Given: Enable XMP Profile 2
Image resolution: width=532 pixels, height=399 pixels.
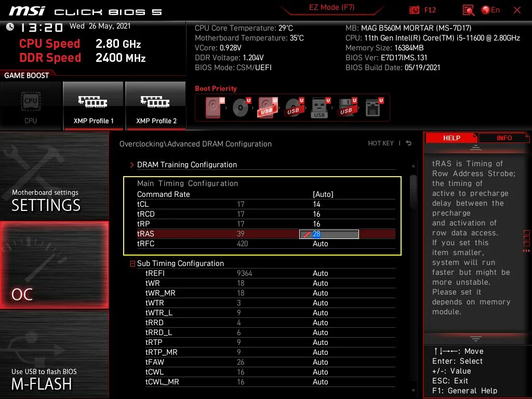Looking at the screenshot, I should [x=156, y=106].
